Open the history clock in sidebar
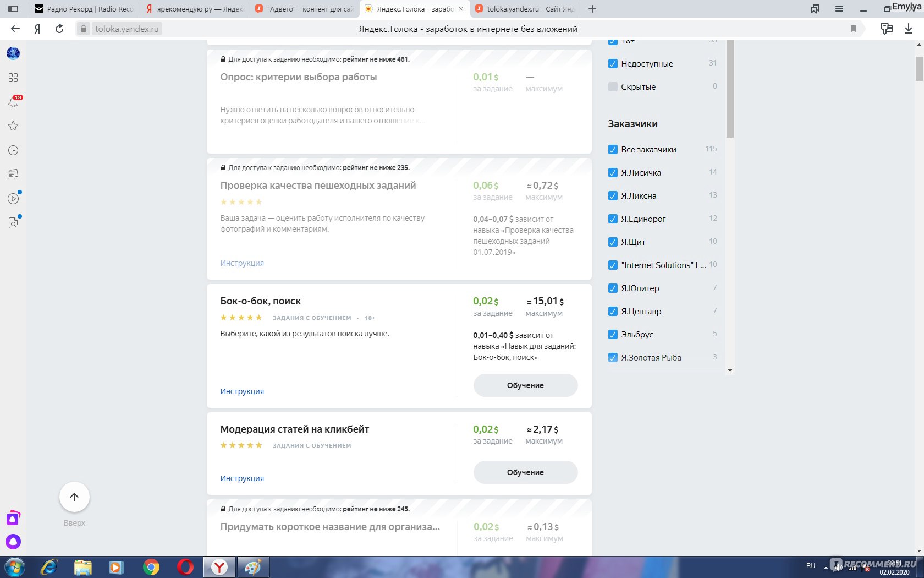The image size is (924, 578). pos(13,150)
